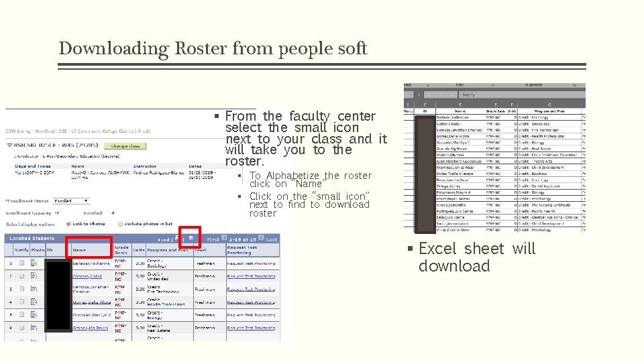644x362 pixels.
Task: Tick Notify checkbox for Campos,Jonathan Emanuel
Action: [21, 289]
